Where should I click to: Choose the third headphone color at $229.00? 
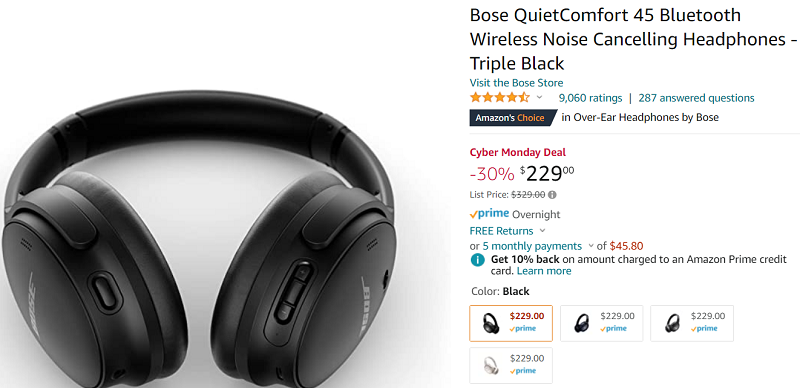click(x=692, y=323)
